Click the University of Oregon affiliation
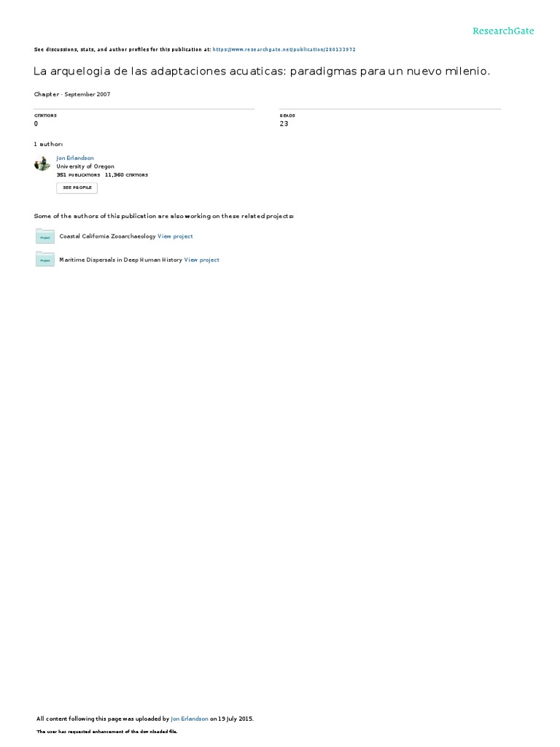This screenshot has height=747, width=560. click(85, 166)
